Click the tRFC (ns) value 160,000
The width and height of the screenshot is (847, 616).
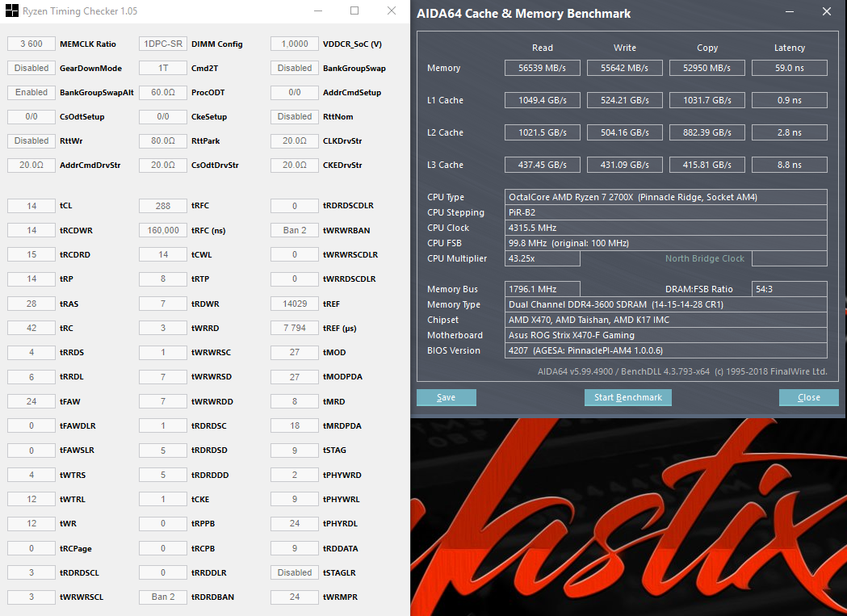163,230
